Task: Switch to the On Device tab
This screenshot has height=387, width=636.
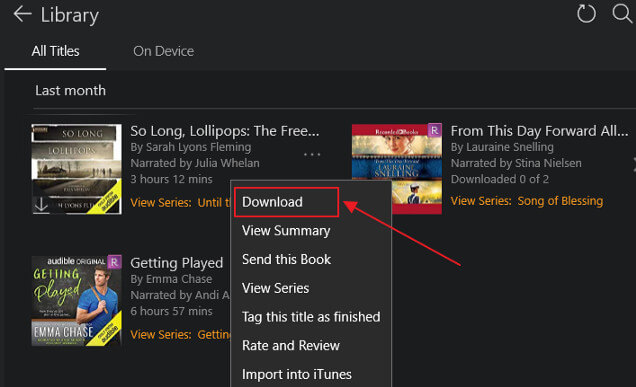Action: coord(163,51)
